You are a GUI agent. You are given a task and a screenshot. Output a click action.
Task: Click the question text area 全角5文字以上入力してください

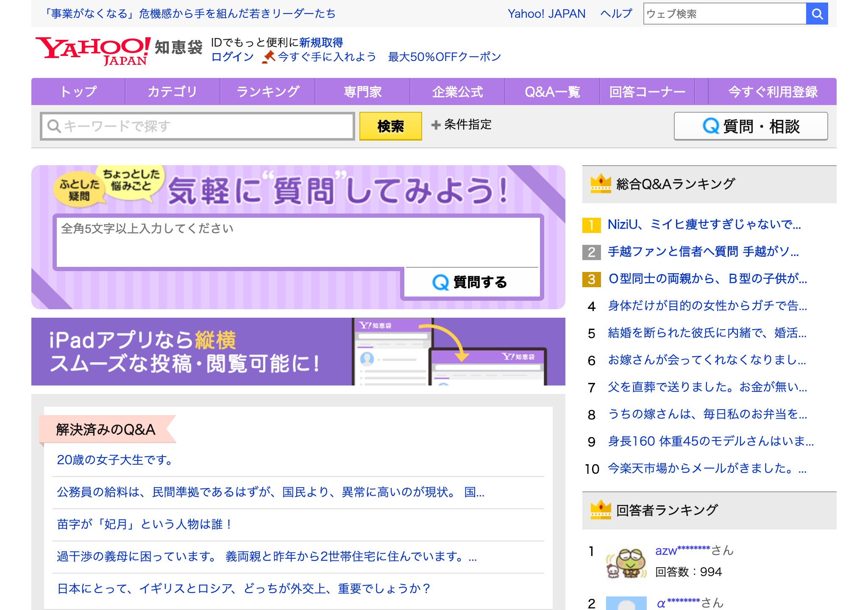(x=298, y=242)
